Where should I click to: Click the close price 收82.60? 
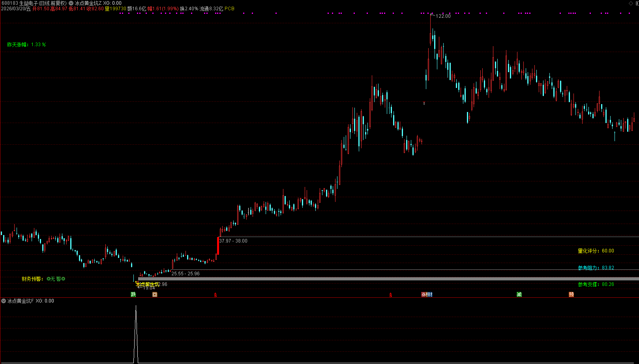(95, 9)
